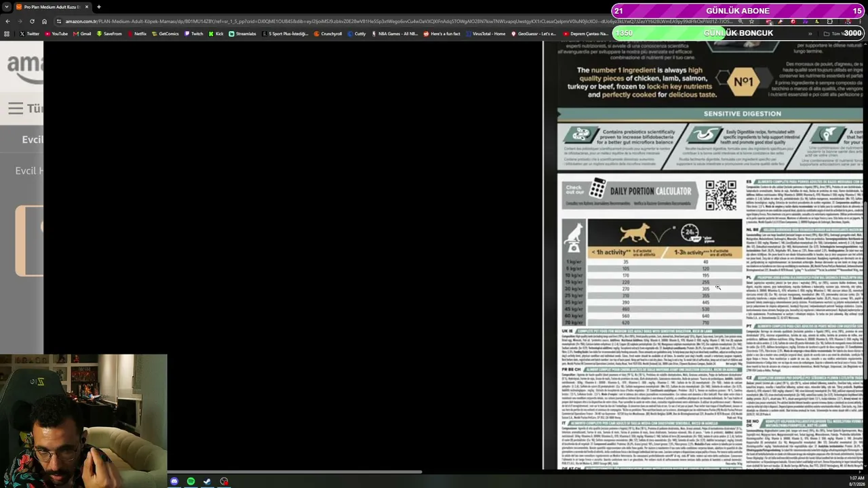Open the Twitter bookmark
Image resolution: width=868 pixels, height=488 pixels.
pyautogui.click(x=30, y=33)
